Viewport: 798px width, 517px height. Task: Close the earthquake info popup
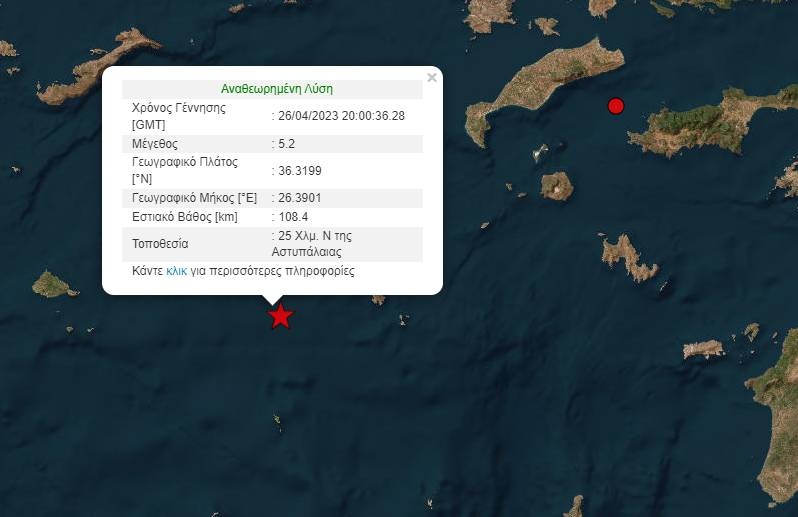tap(432, 77)
